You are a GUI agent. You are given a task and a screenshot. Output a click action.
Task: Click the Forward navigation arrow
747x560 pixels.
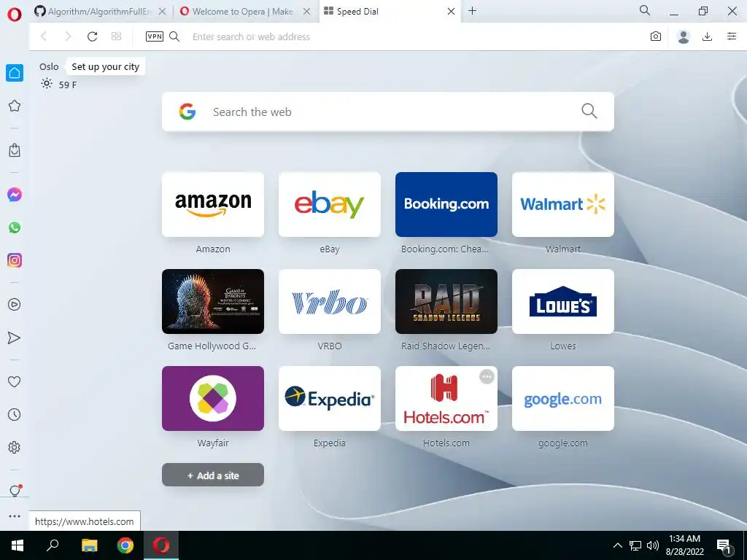click(68, 36)
